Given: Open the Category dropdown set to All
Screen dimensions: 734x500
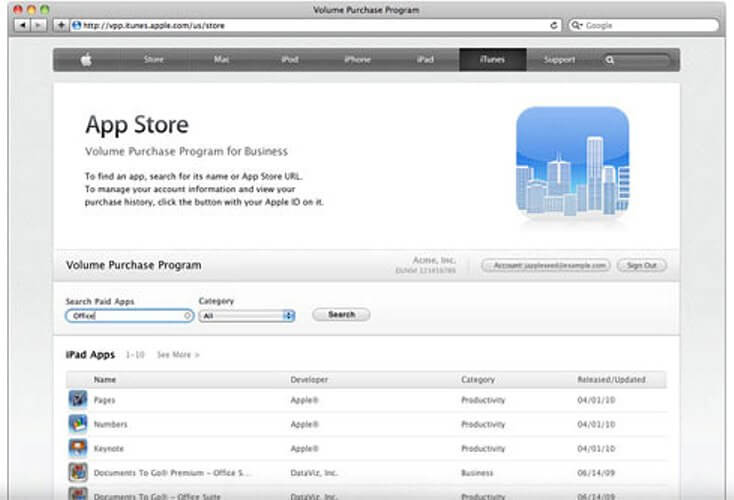Looking at the screenshot, I should click(247, 316).
